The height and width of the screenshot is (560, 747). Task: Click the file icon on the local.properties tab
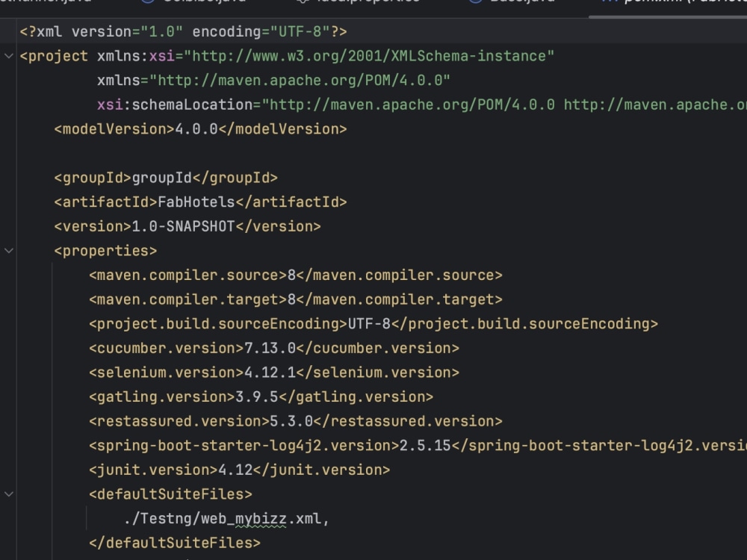(x=302, y=1)
